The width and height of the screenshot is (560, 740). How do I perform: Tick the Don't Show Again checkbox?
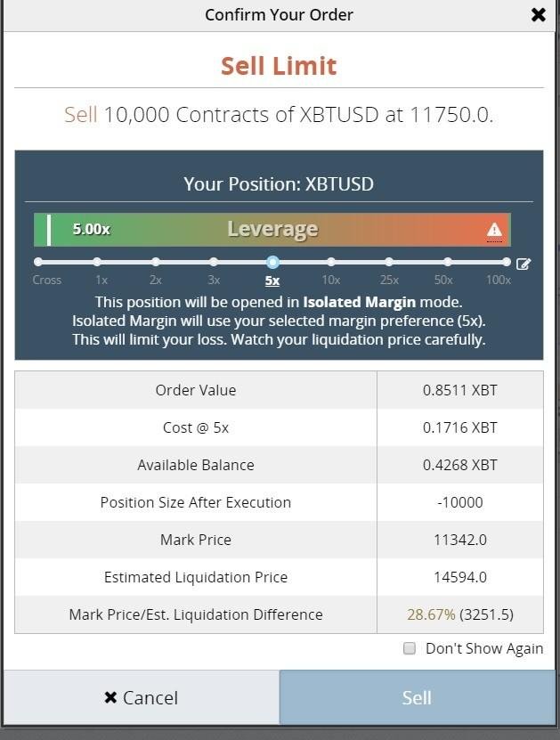(410, 648)
